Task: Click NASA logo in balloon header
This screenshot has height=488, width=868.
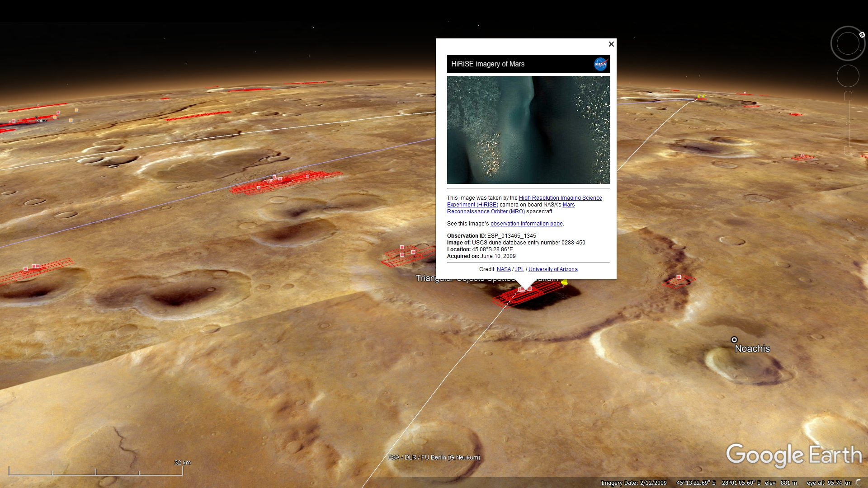Action: point(600,64)
